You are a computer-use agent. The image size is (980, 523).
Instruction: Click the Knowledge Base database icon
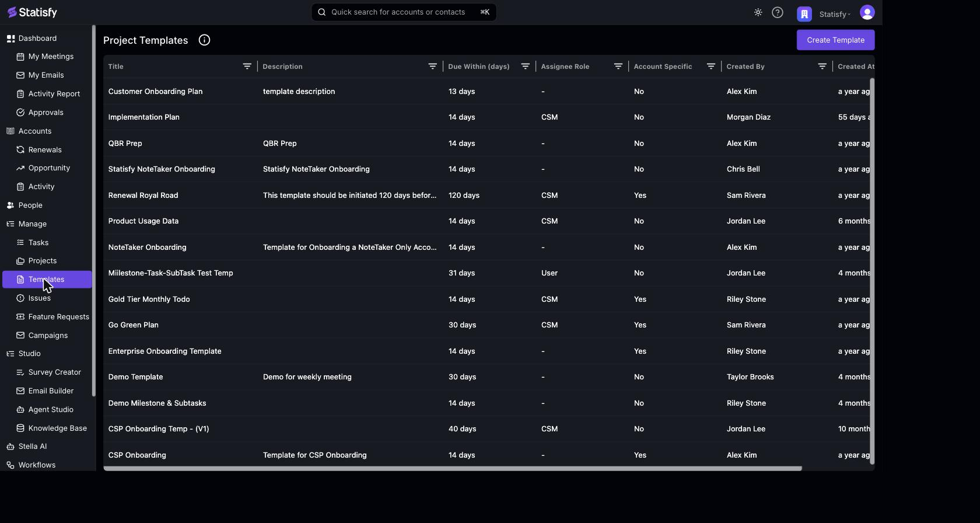coord(20,428)
